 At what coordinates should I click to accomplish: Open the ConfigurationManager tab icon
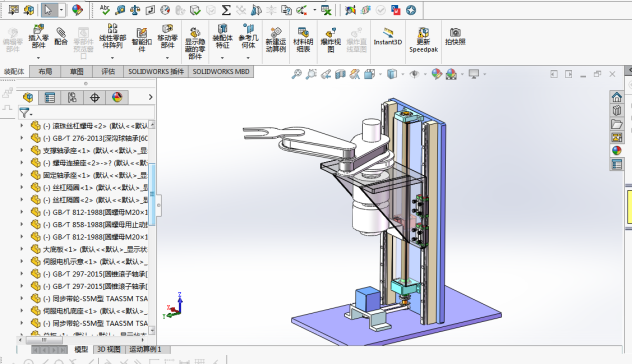[72, 97]
